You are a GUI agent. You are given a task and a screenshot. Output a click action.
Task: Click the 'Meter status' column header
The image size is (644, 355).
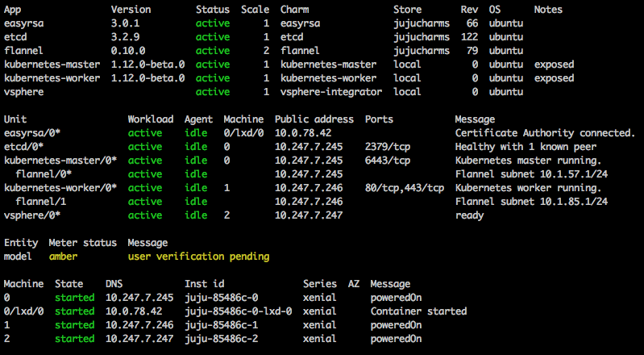pyautogui.click(x=82, y=243)
